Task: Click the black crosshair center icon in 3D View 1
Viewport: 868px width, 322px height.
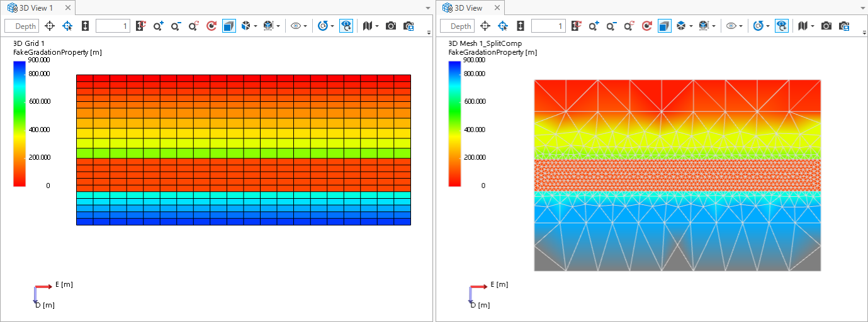Action: 50,26
